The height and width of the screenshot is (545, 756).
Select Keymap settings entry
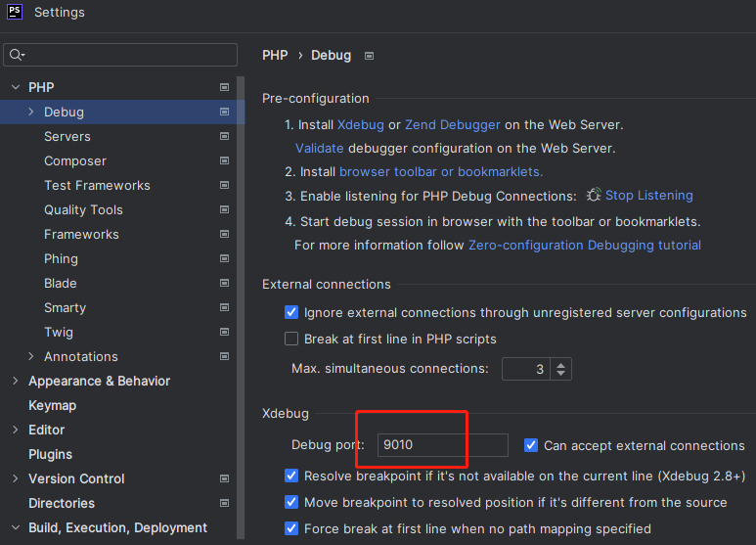pyautogui.click(x=53, y=406)
